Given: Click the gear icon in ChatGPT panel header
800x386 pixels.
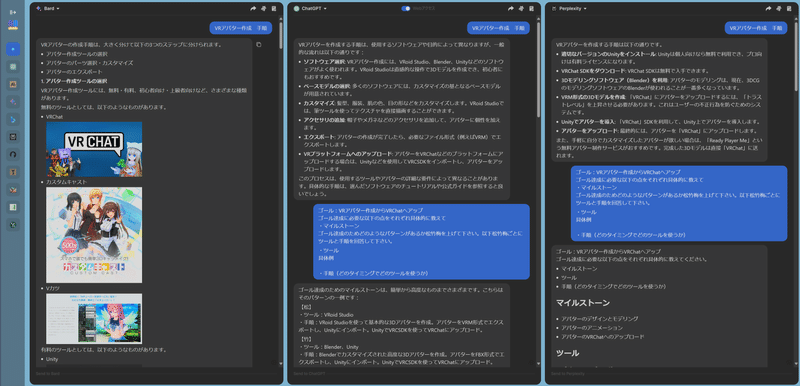Looking at the screenshot, I should click(521, 9).
